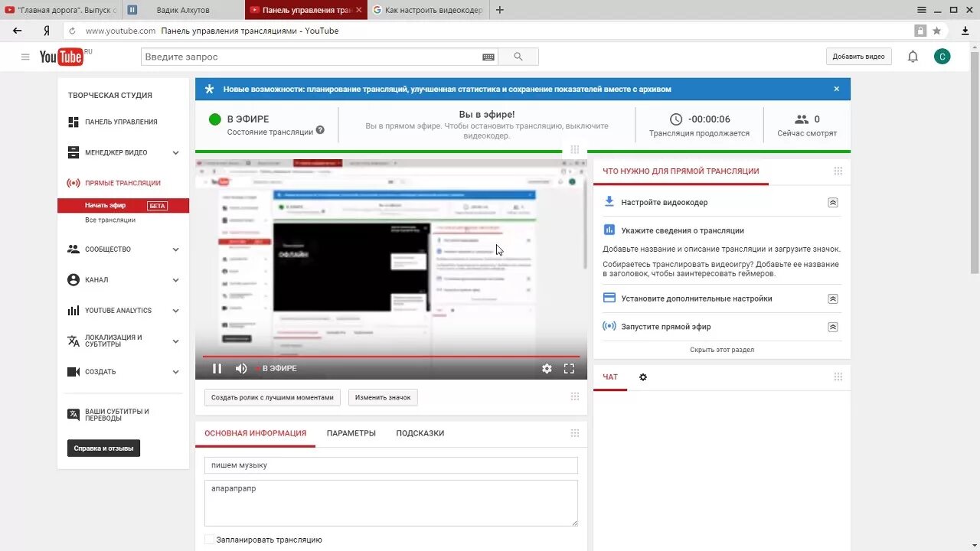Switch to Как настроить видеокодер browser tab
980x551 pixels.
coord(429,10)
